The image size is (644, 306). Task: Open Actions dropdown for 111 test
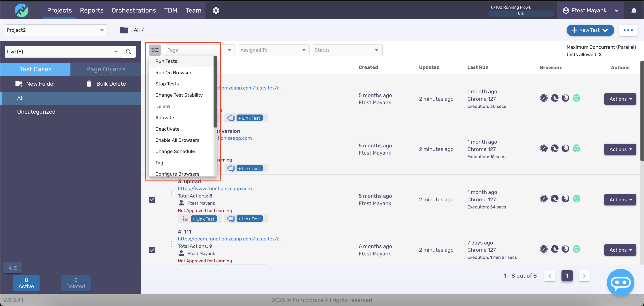click(x=620, y=250)
